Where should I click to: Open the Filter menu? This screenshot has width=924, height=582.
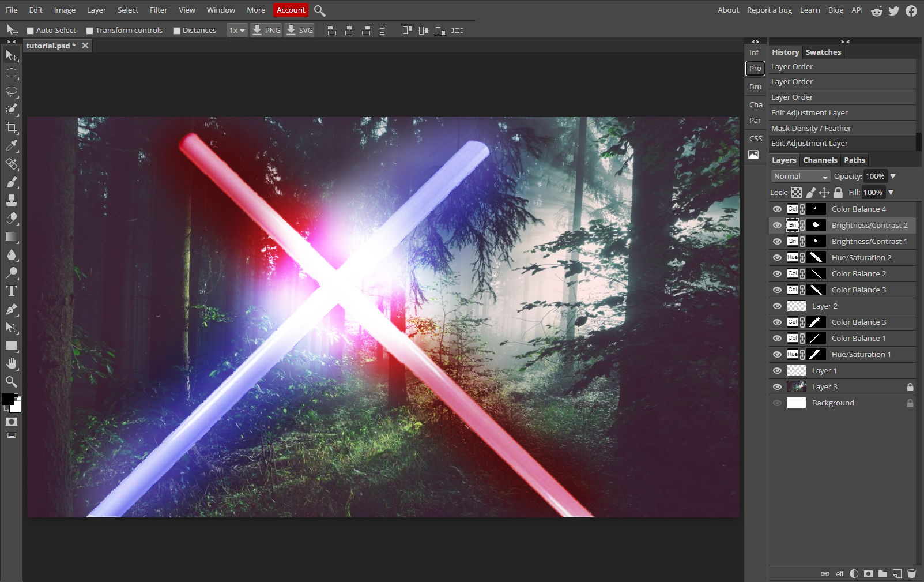[159, 10]
